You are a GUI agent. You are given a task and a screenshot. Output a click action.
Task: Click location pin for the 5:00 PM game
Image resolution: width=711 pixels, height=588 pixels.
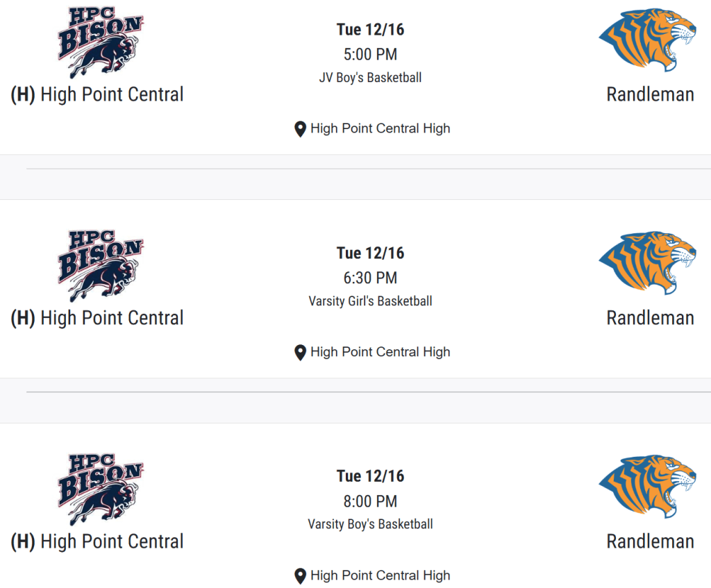coord(300,129)
